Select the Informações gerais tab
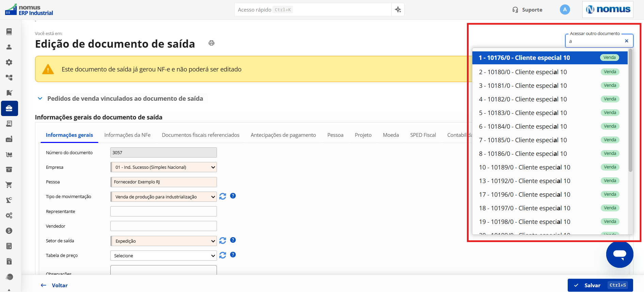The image size is (644, 292). point(69,135)
